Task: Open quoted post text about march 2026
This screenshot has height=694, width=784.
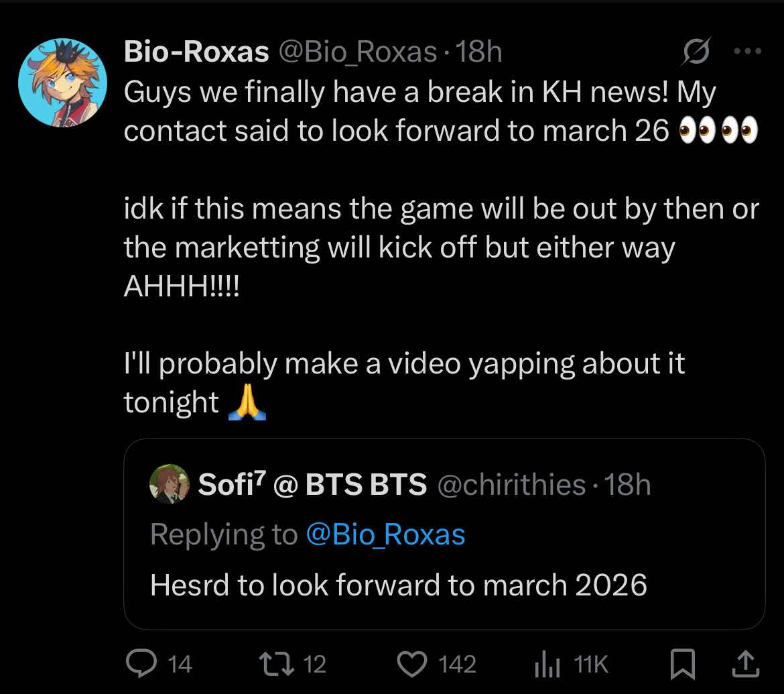Action: tap(399, 585)
